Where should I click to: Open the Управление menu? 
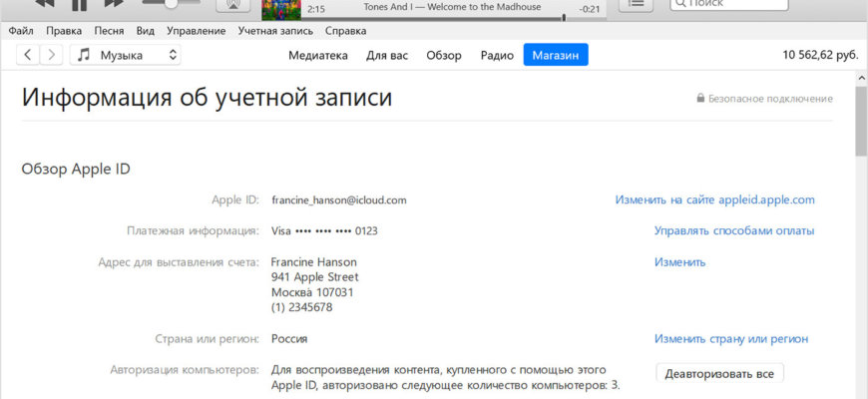click(x=196, y=31)
